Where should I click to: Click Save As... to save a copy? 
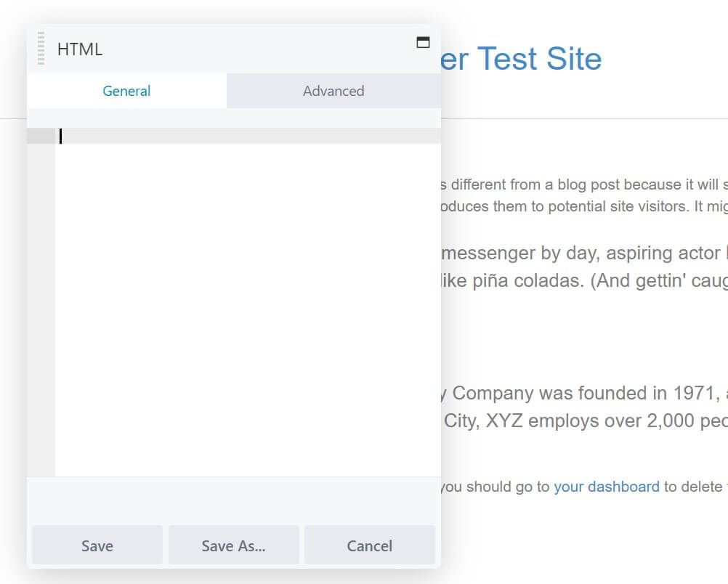[x=233, y=546]
